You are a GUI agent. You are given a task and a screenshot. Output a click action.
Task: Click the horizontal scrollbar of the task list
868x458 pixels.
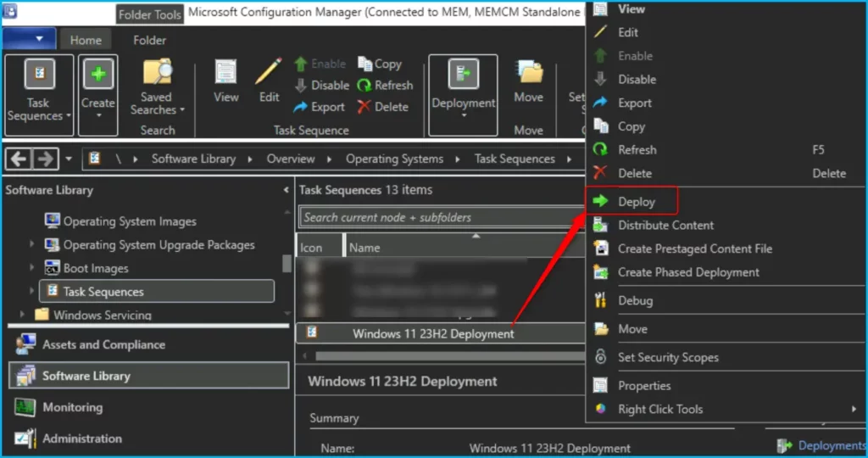[449, 356]
